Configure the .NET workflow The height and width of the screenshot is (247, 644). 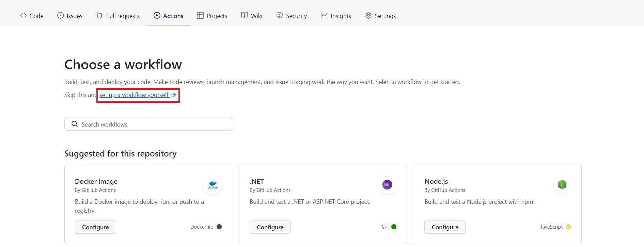point(270,227)
